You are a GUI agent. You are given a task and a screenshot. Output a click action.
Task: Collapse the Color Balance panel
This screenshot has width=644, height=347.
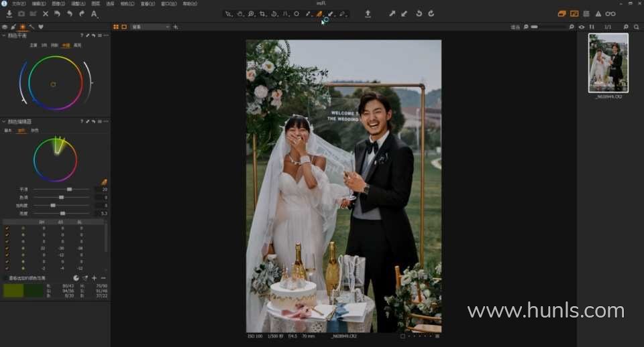4,36
